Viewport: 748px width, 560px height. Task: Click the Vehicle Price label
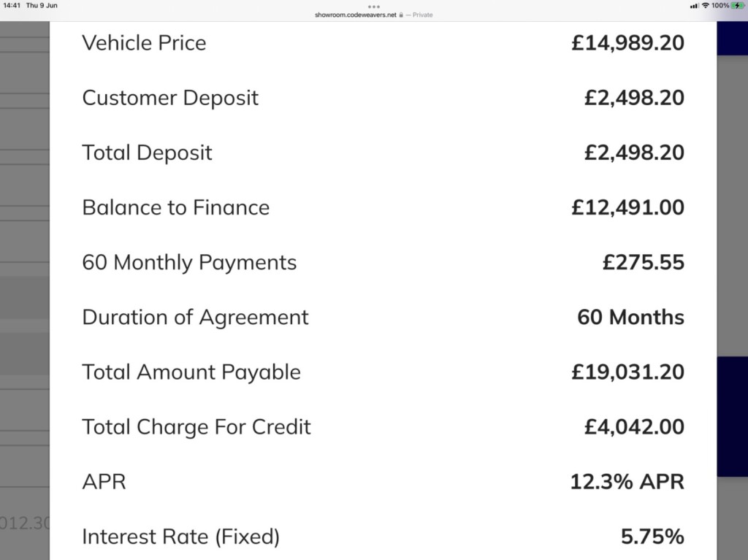tap(144, 43)
